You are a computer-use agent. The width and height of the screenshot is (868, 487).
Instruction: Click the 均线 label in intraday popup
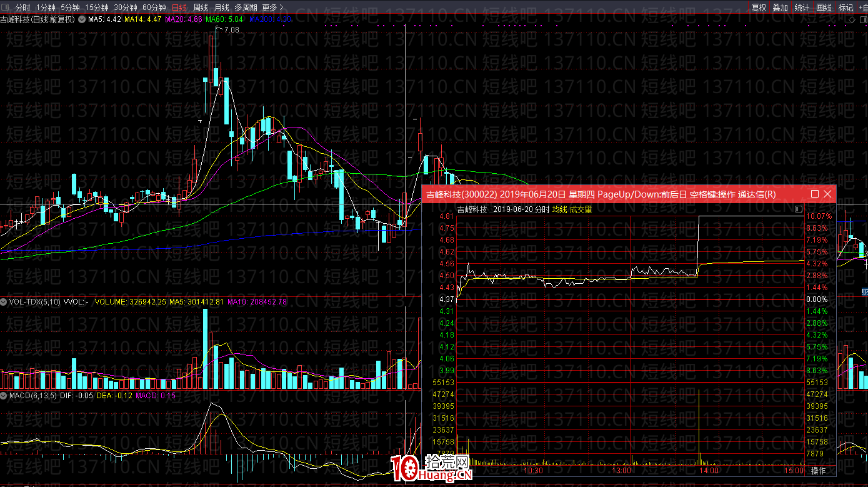(x=559, y=209)
